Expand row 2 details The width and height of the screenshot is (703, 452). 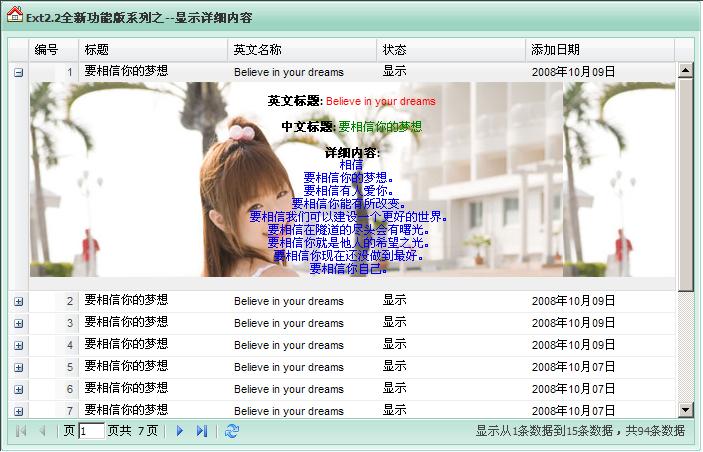tap(18, 301)
